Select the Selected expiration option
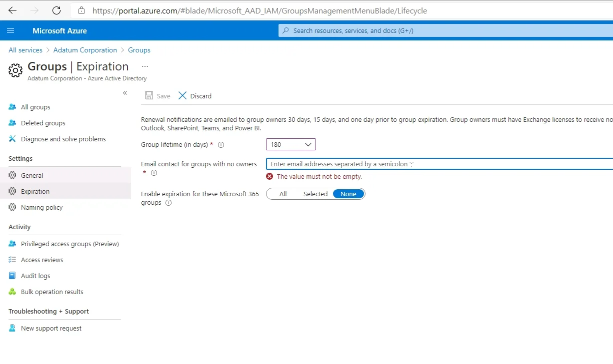Image resolution: width=613 pixels, height=364 pixels. click(315, 194)
